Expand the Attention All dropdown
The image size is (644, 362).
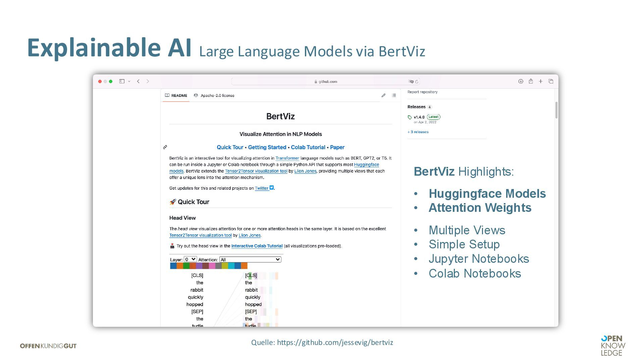(x=250, y=260)
